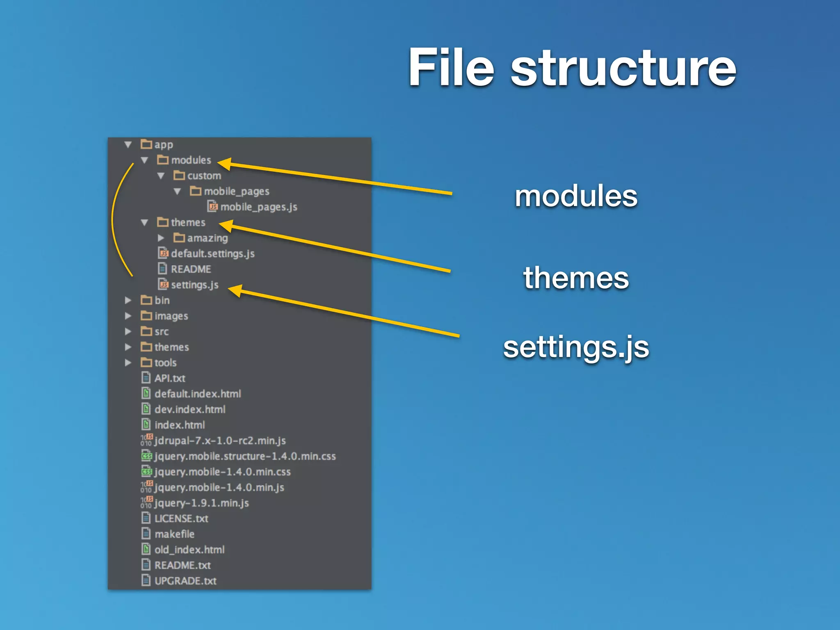Click the default.settings.js JS file icon
This screenshot has width=840, height=630.
163,253
